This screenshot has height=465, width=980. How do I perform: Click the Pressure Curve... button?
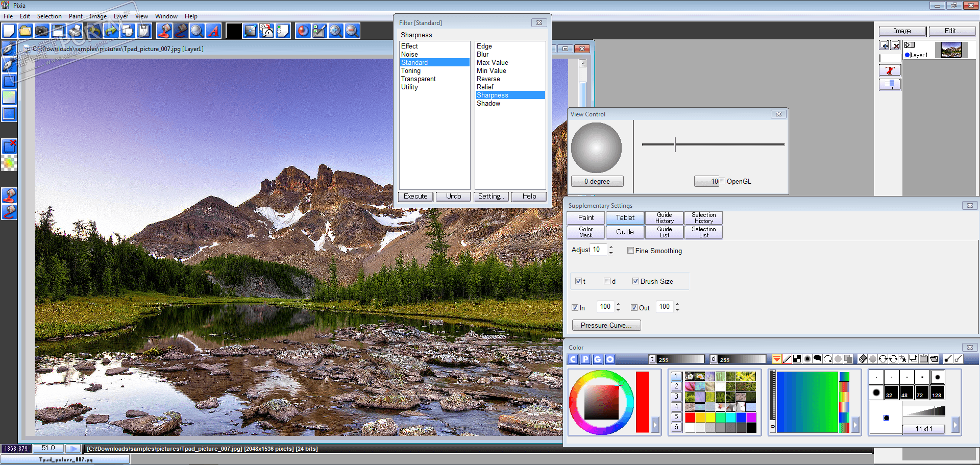pyautogui.click(x=606, y=325)
